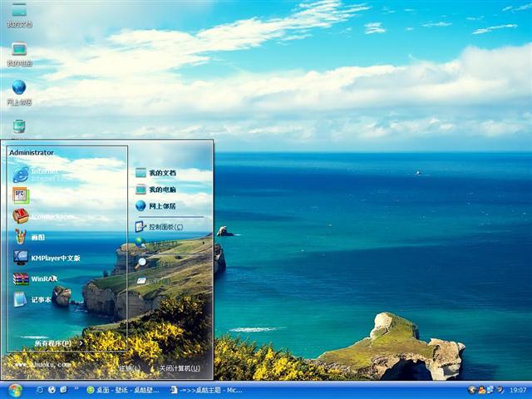This screenshot has height=399, width=532.
Task: Click the Run dialog icon in Start menu
Action: [141, 281]
